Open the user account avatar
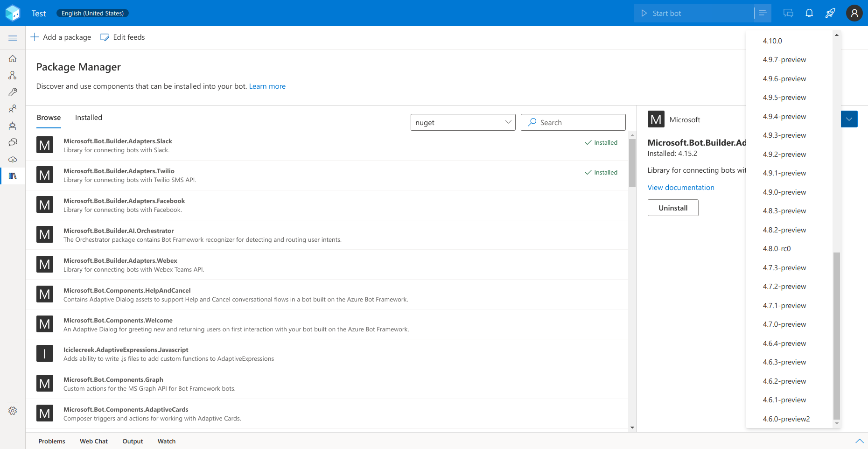This screenshot has height=449, width=868. point(854,13)
